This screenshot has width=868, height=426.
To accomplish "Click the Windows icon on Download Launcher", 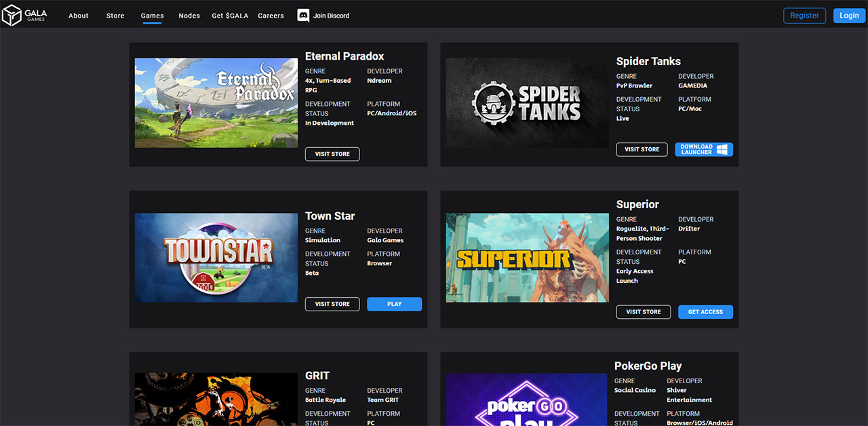I will 722,149.
